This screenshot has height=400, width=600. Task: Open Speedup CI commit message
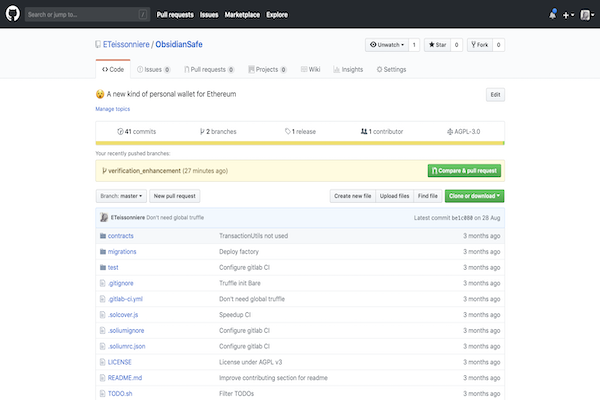pyautogui.click(x=235, y=315)
